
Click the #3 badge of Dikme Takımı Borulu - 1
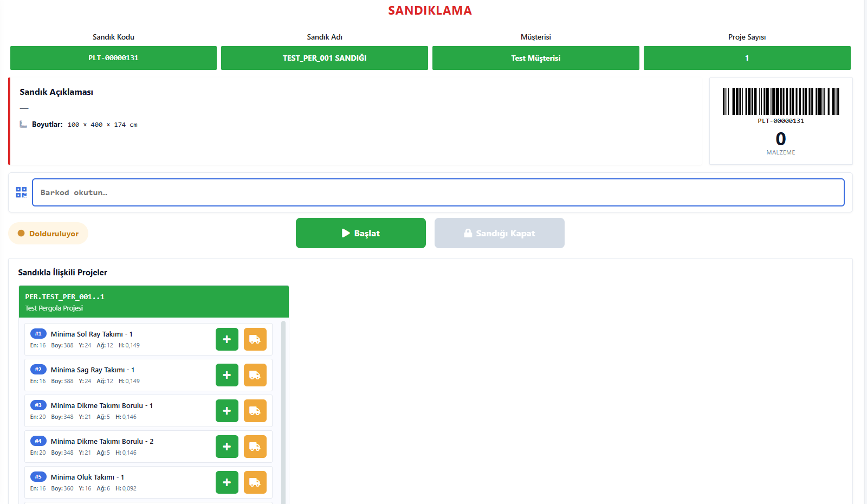(38, 405)
